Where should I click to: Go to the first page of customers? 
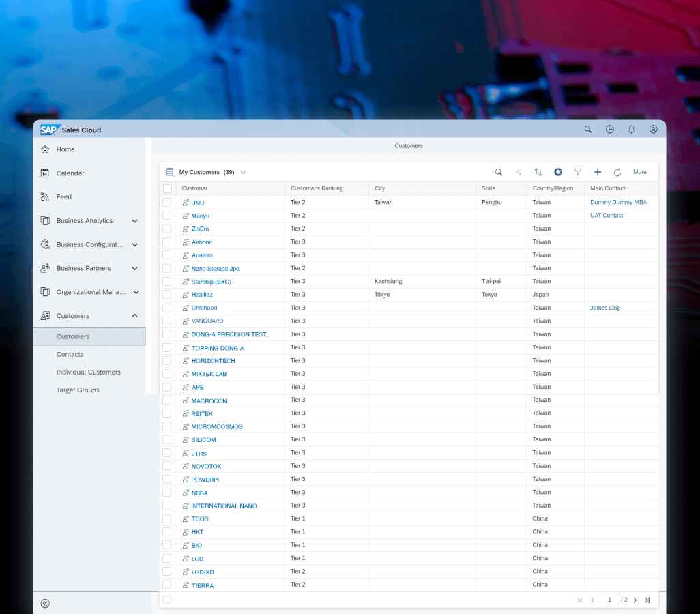(580, 600)
